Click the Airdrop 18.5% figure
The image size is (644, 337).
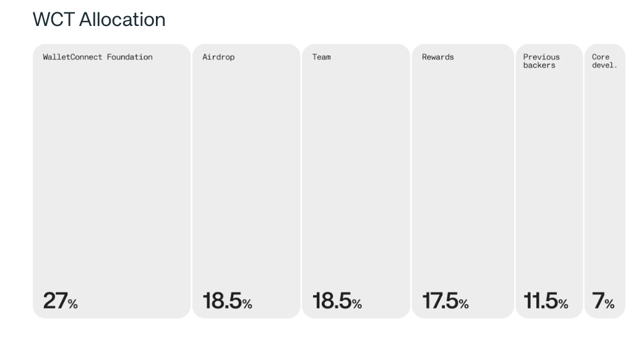click(x=227, y=301)
